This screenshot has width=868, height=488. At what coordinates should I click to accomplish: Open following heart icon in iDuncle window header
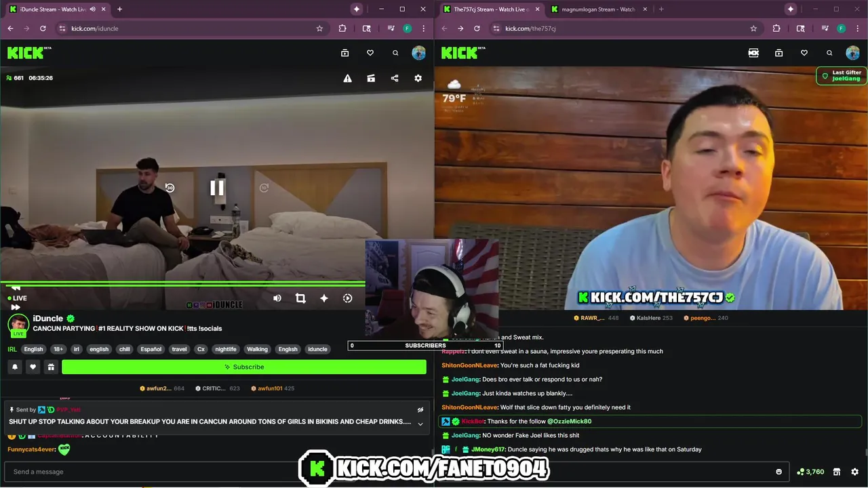[x=370, y=53]
